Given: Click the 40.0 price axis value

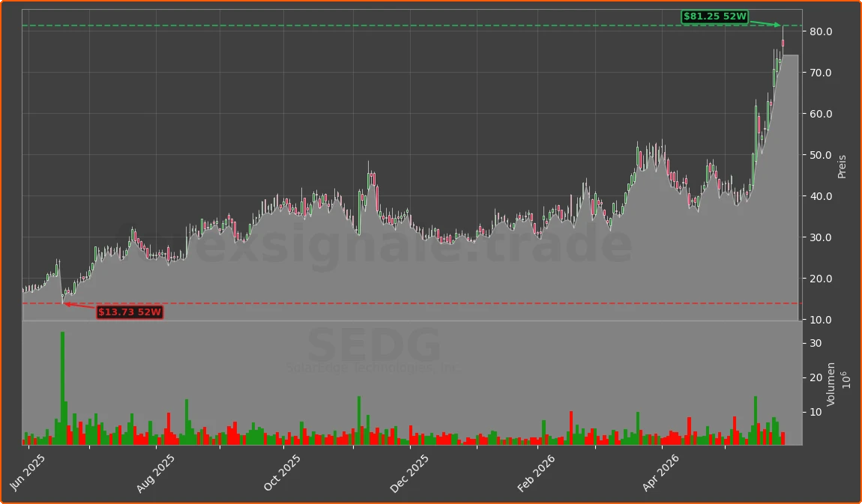Looking at the screenshot, I should click(821, 196).
